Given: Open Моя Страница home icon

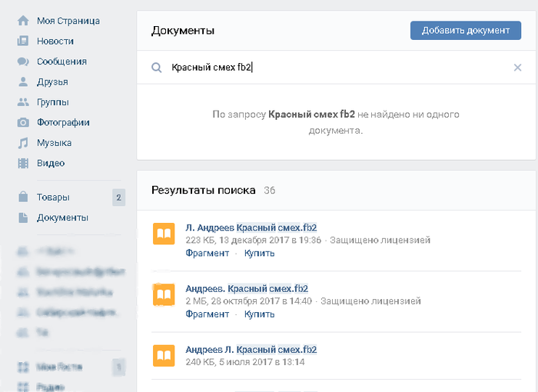Looking at the screenshot, I should pyautogui.click(x=23, y=21).
